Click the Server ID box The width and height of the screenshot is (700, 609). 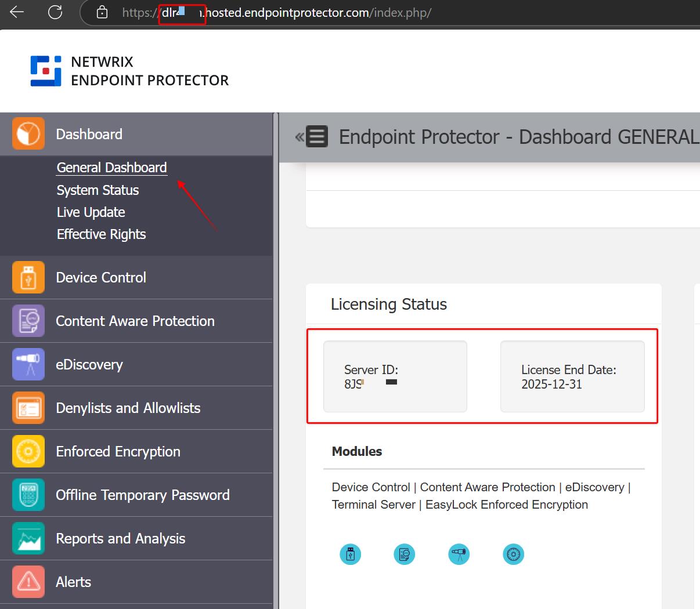395,376
